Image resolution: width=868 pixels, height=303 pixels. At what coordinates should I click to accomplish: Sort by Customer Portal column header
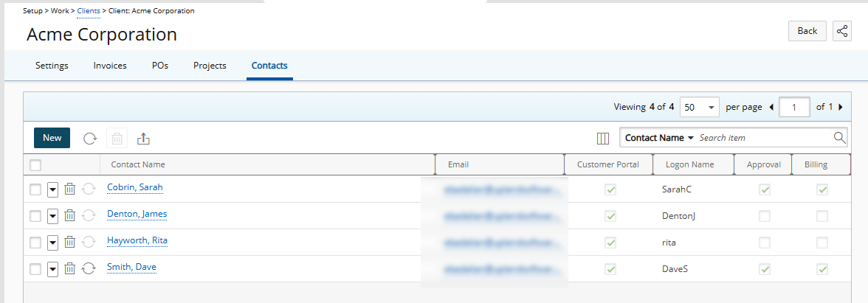(608, 164)
